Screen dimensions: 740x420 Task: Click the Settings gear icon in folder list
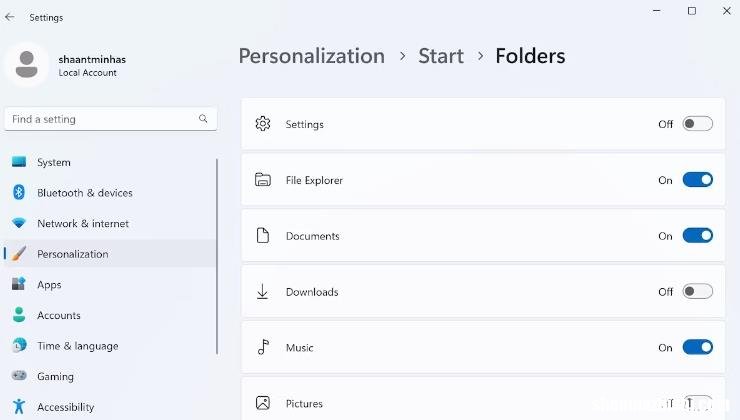coord(263,124)
